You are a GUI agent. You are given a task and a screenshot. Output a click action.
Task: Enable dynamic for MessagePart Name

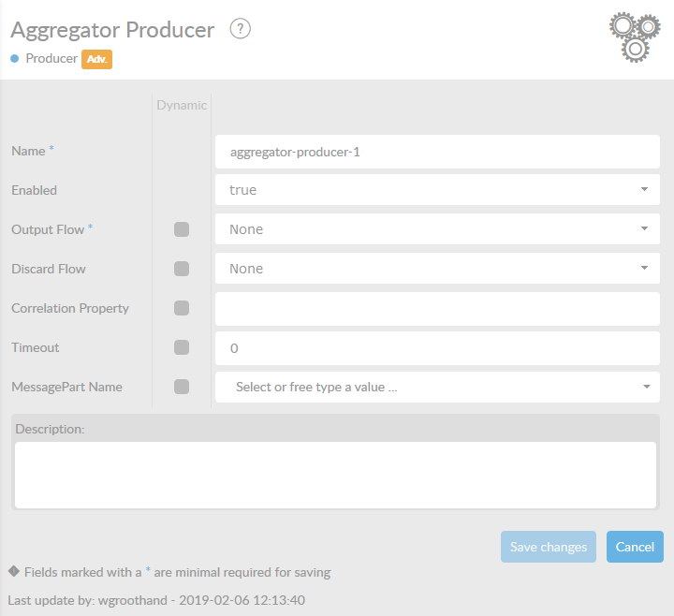(182, 387)
